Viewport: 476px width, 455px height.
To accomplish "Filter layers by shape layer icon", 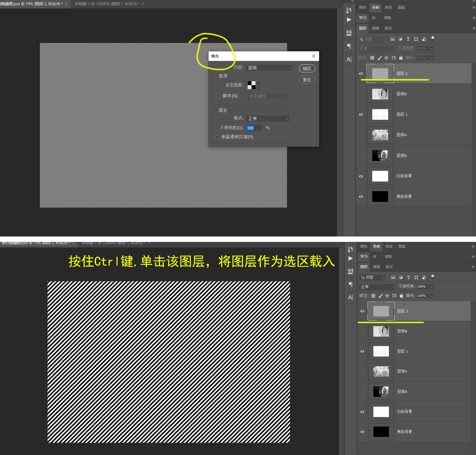I will tap(416, 39).
